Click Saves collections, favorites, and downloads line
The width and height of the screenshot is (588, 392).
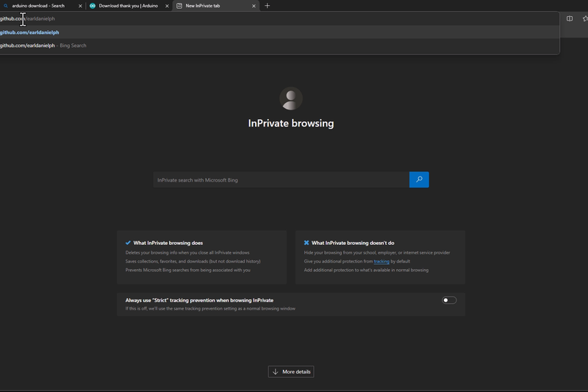193,262
